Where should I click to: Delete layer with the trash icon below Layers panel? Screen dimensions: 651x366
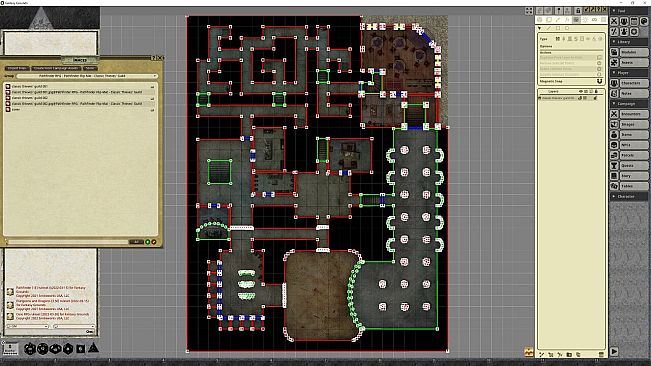(601, 354)
